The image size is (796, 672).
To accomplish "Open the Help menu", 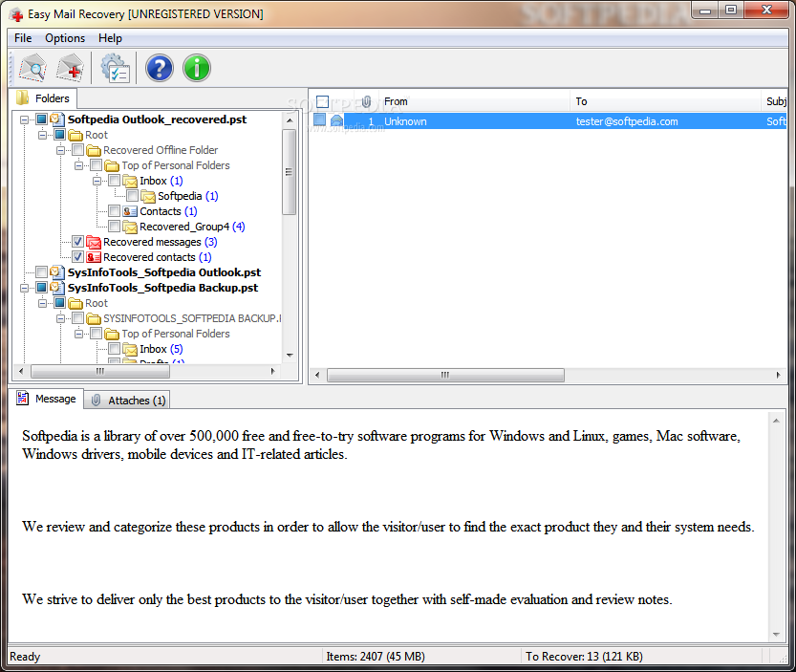I will 110,38.
